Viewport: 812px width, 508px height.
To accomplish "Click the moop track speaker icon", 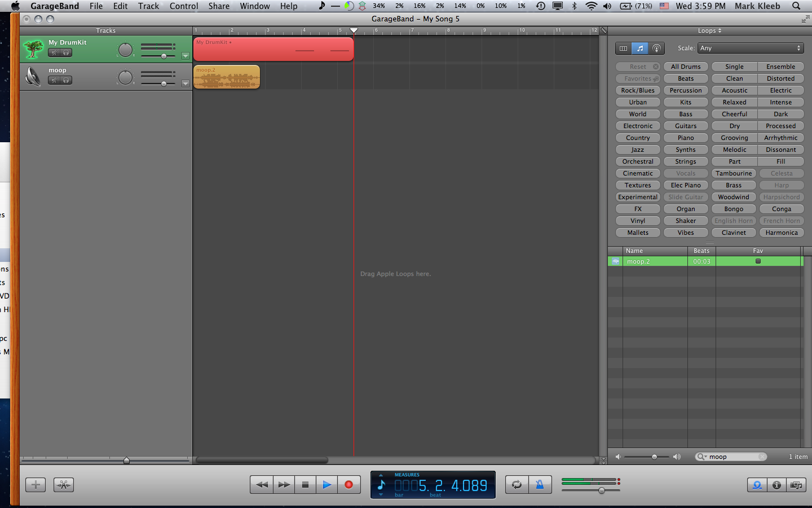I will pyautogui.click(x=33, y=76).
